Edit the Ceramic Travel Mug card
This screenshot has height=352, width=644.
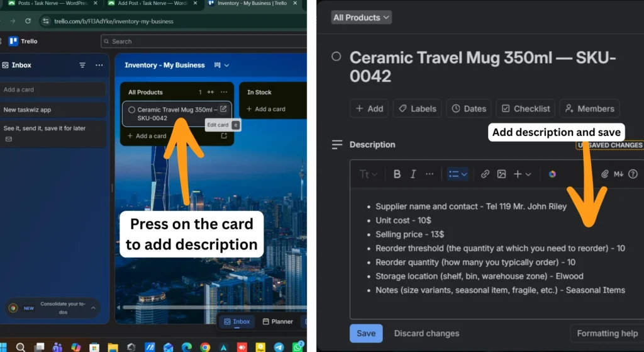223,109
